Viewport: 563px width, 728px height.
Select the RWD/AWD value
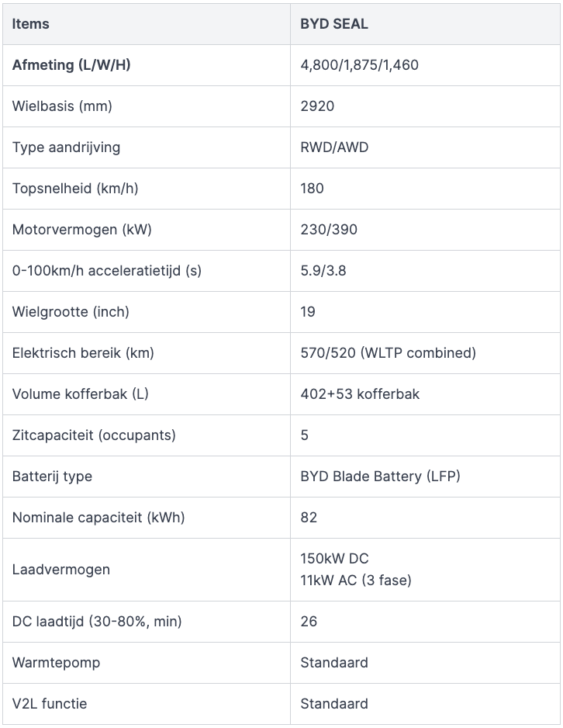click(x=334, y=147)
